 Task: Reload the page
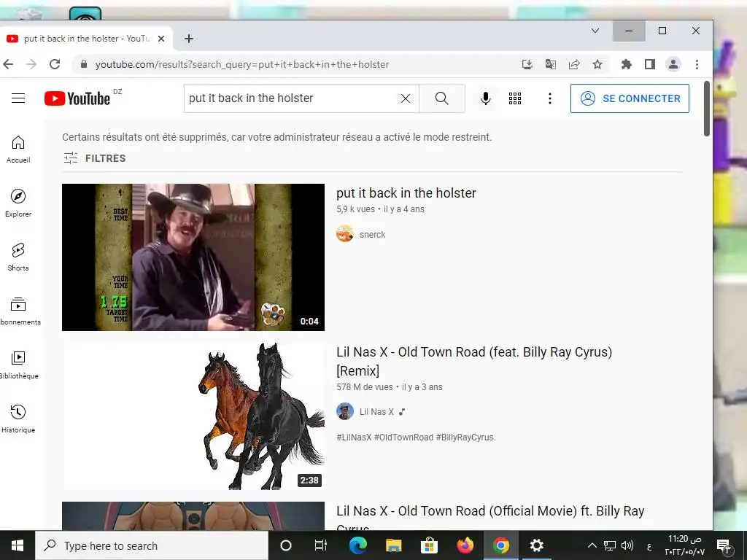[x=55, y=64]
